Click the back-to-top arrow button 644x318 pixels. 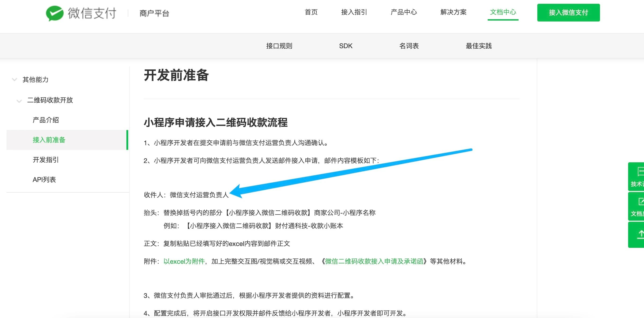click(x=636, y=235)
